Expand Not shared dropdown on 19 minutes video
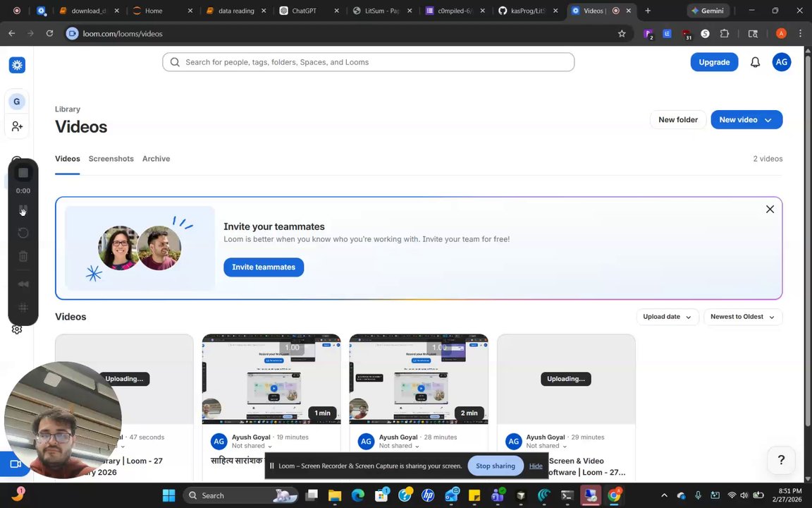 (252, 446)
